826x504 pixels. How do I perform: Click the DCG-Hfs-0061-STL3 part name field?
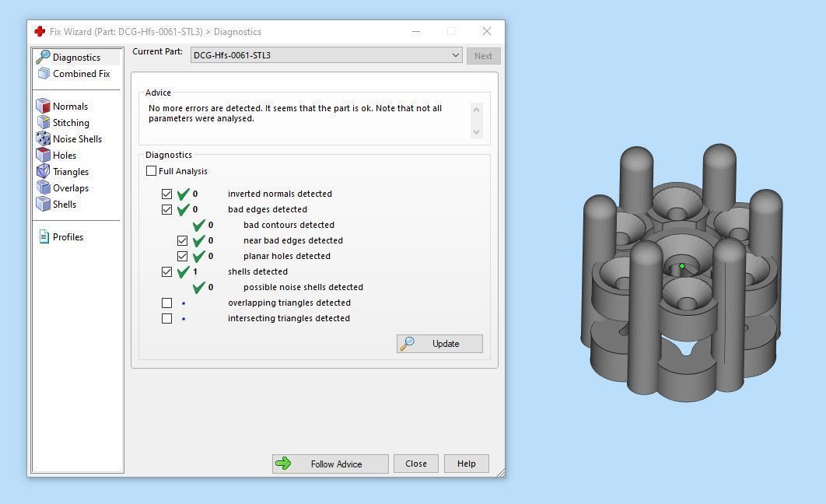tap(326, 54)
